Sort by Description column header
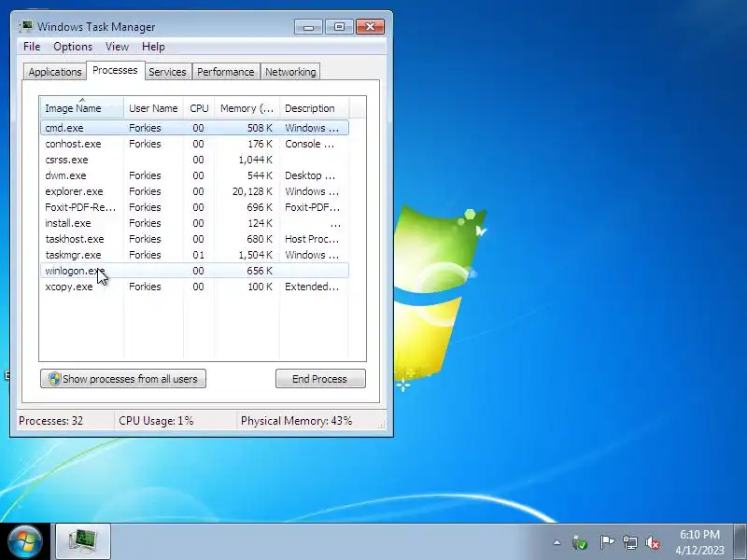Image resolution: width=747 pixels, height=560 pixels. pos(315,108)
